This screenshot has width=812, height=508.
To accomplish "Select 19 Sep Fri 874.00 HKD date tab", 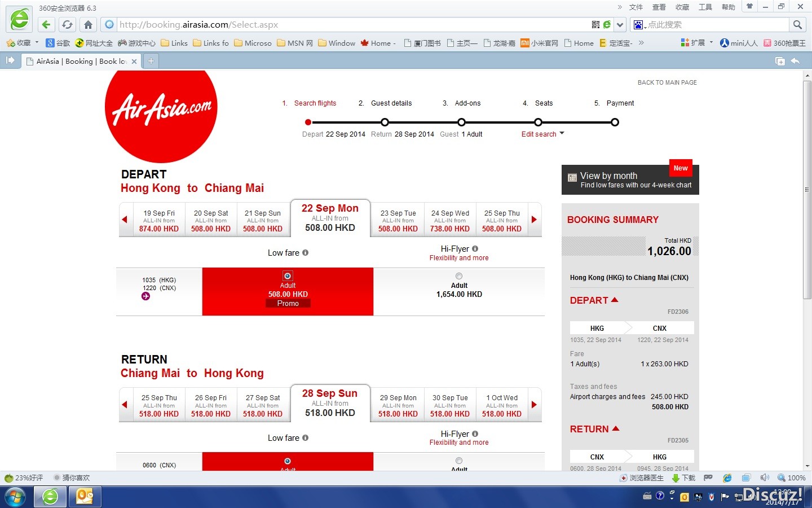I will click(159, 221).
